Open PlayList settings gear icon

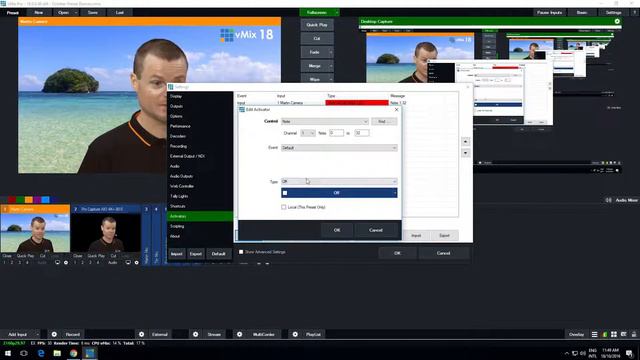click(295, 334)
